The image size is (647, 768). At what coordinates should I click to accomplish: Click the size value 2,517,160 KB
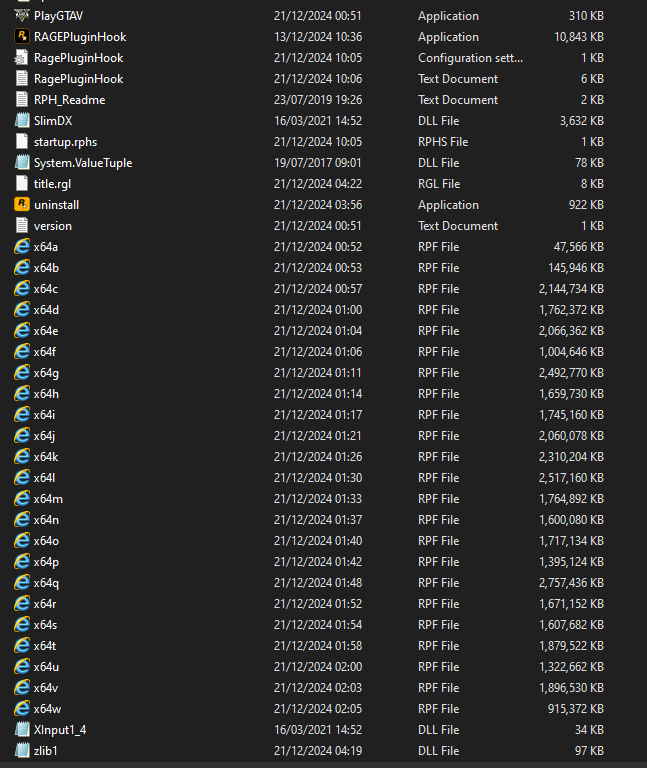[x=572, y=478]
